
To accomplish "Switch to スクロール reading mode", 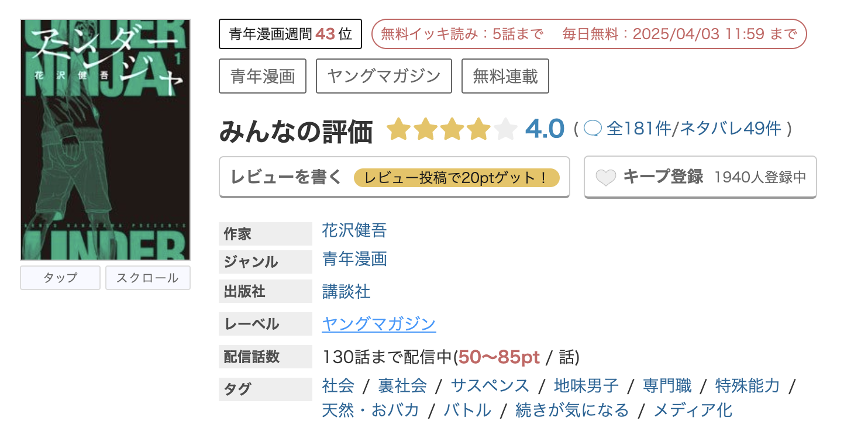I will click(x=147, y=278).
